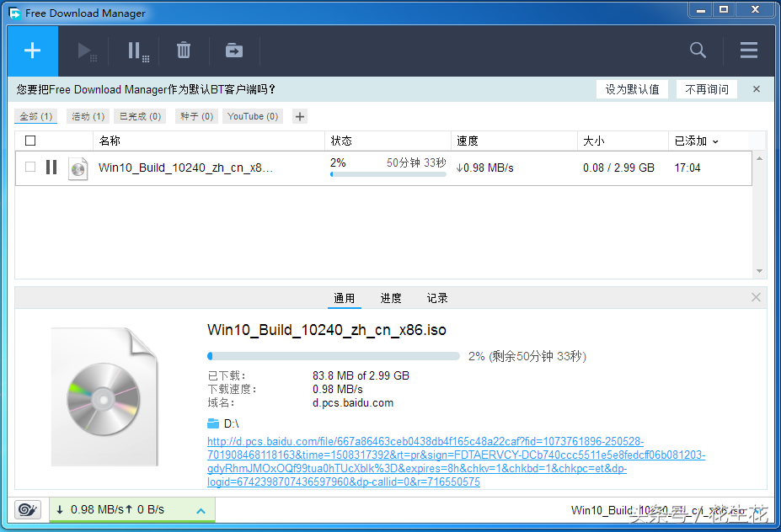Click the details panel progress bar
This screenshot has width=781, height=532.
334,356
